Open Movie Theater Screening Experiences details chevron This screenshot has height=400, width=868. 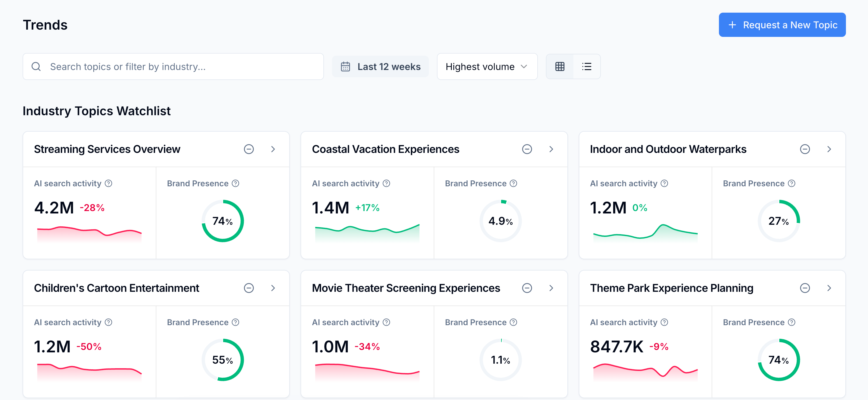551,288
